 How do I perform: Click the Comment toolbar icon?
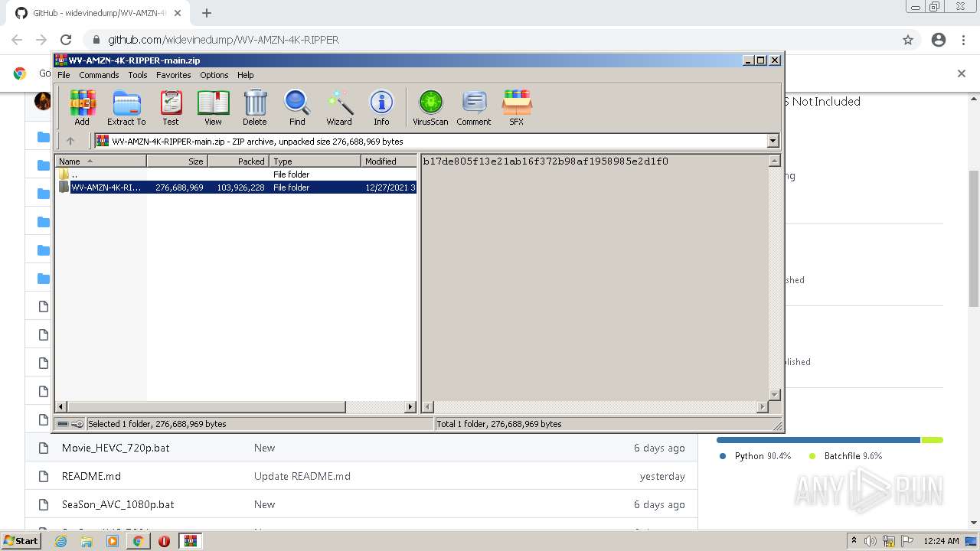474,107
